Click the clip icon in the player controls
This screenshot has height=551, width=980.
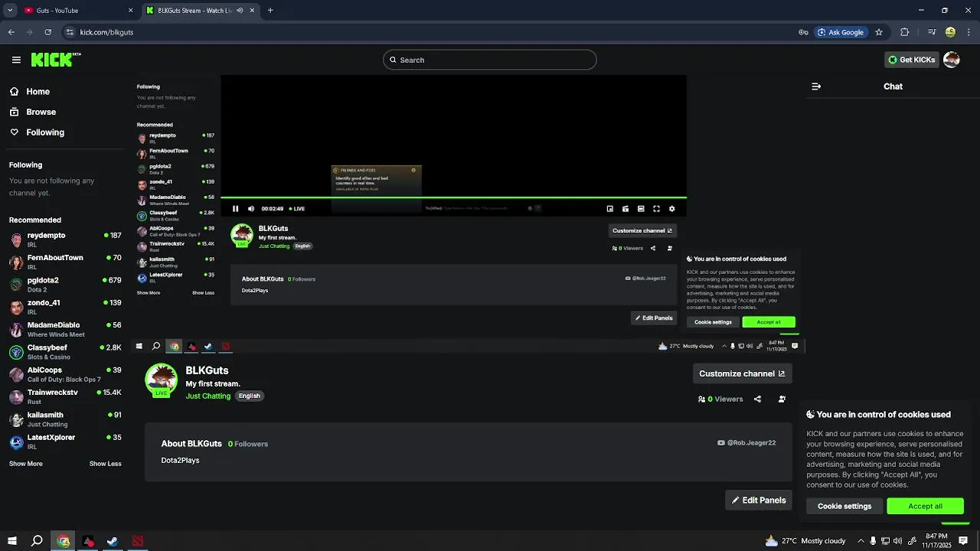(x=626, y=209)
